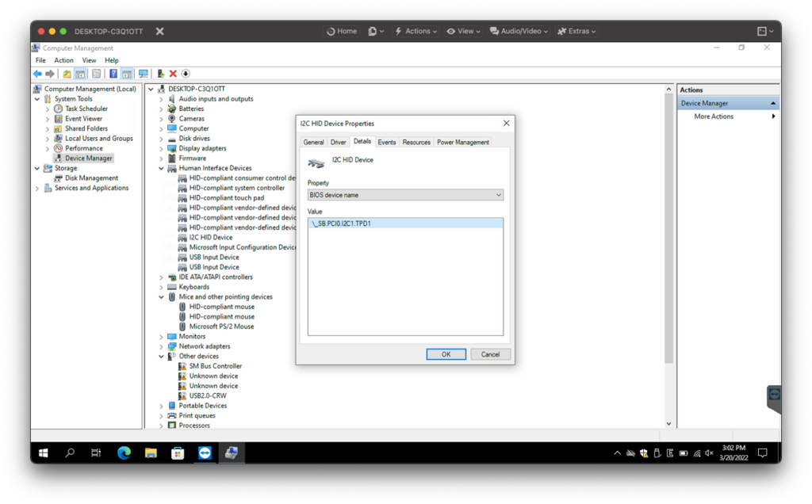Expand Services and Applications in left tree
The width and height of the screenshot is (812, 504).
37,188
